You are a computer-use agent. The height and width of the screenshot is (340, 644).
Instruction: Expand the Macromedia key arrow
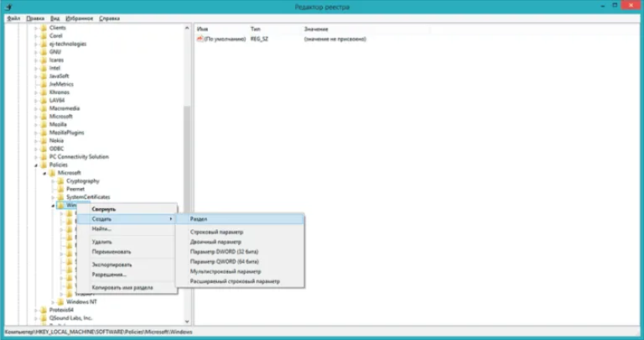(36, 108)
